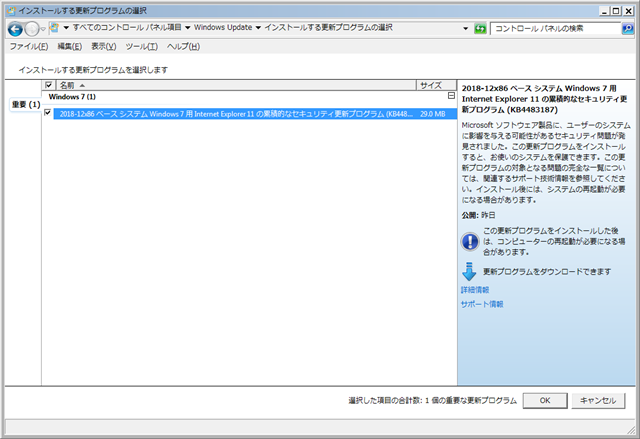Click the Control Panel icon in address bar

tap(54, 28)
